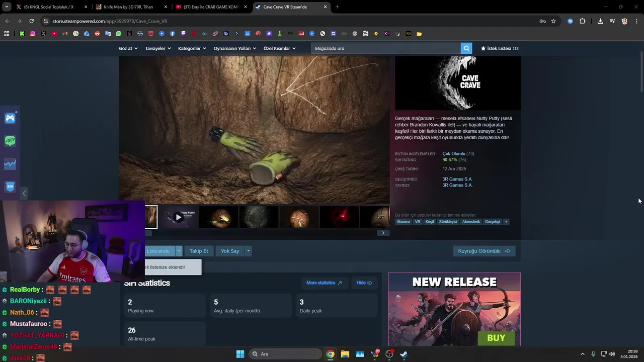This screenshot has height=362, width=644.
Task: Click the Takip Et button
Action: [199, 251]
